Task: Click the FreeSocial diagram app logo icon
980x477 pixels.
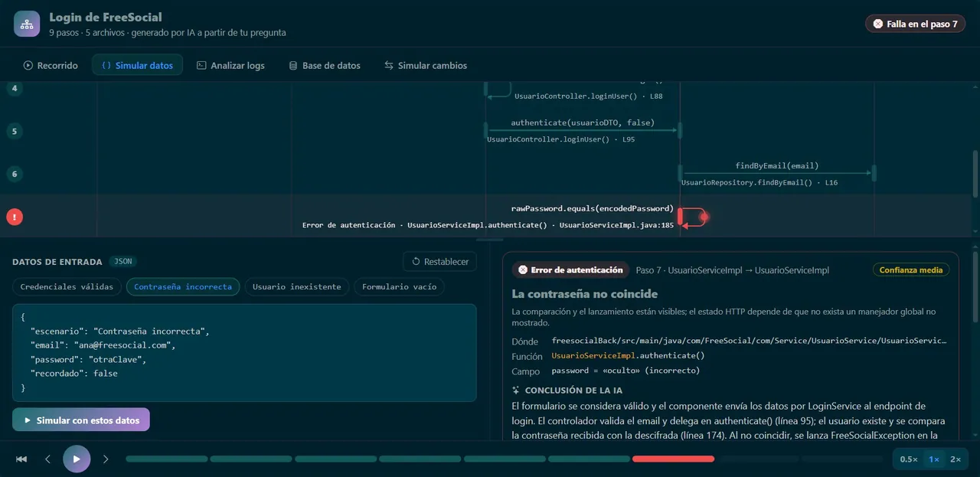Action: click(27, 24)
